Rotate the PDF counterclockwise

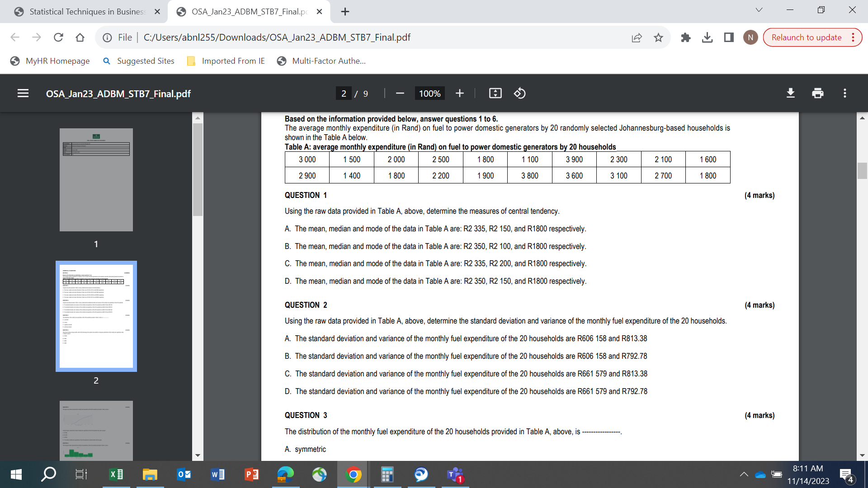click(x=519, y=94)
